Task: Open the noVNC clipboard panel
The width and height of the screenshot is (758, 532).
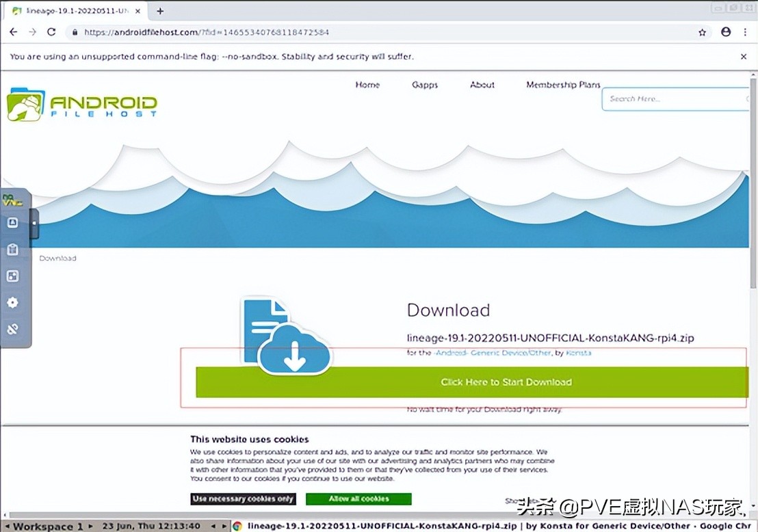Action: [12, 250]
